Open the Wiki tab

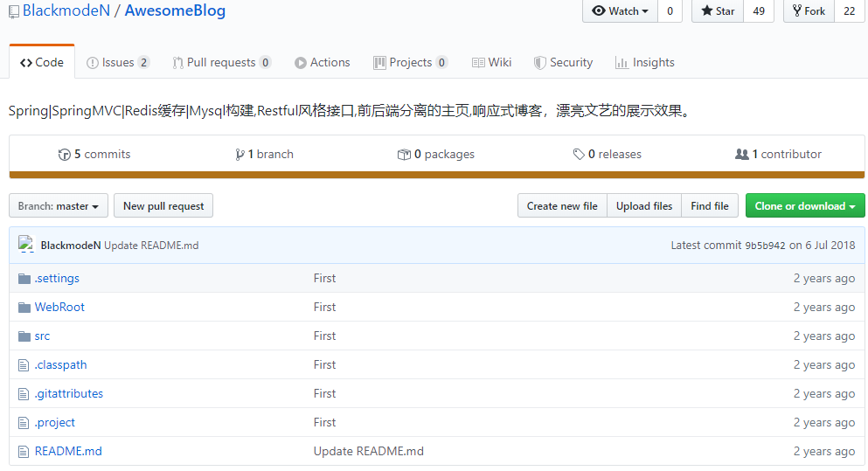point(491,63)
